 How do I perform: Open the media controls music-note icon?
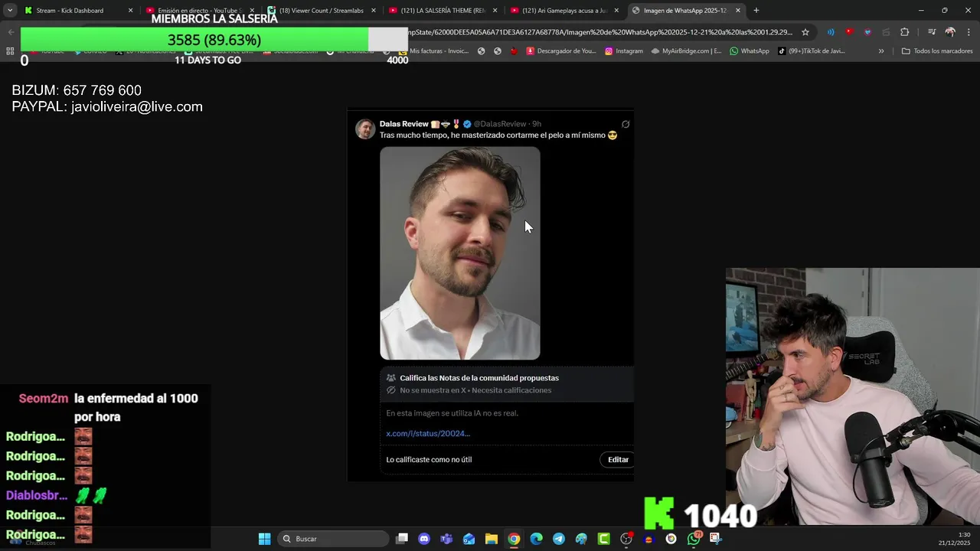[x=932, y=32]
